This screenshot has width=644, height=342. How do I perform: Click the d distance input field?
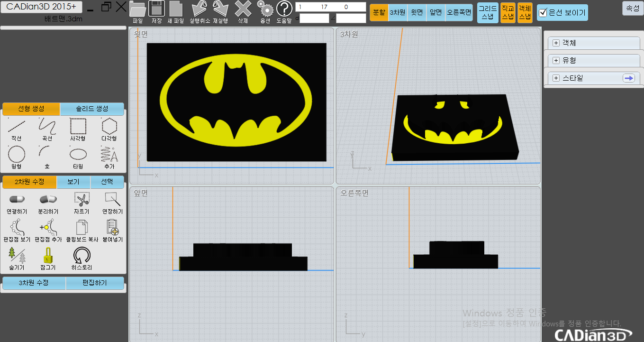coord(314,18)
